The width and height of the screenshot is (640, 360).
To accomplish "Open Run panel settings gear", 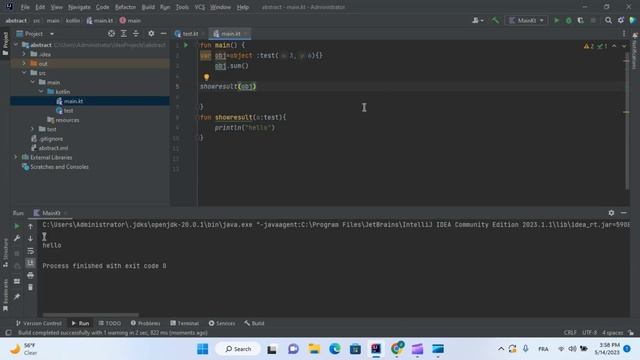I will click(611, 213).
